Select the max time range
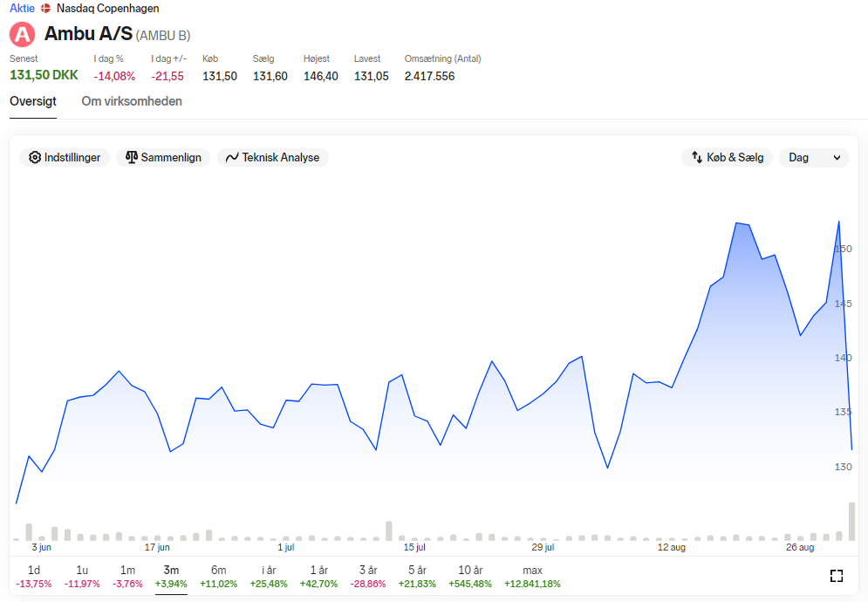The width and height of the screenshot is (868, 602). tap(532, 577)
